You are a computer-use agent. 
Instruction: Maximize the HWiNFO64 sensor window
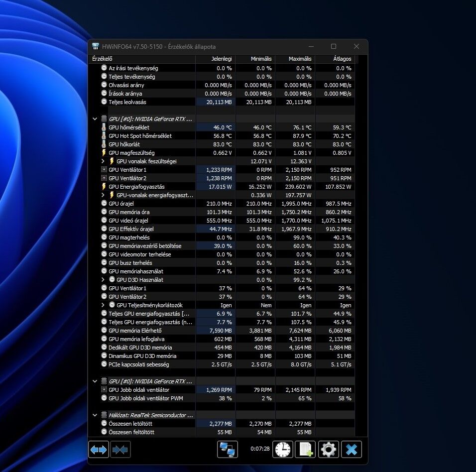point(334,46)
